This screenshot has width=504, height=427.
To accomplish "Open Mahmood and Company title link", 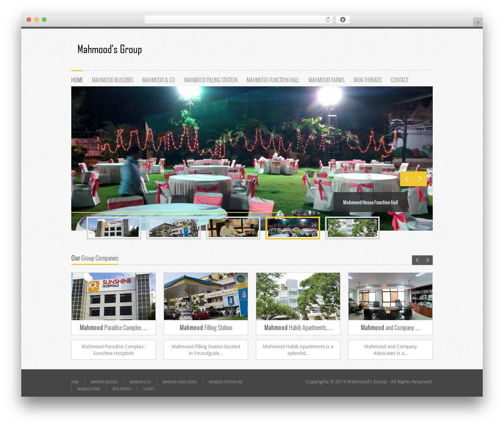I will click(x=390, y=328).
